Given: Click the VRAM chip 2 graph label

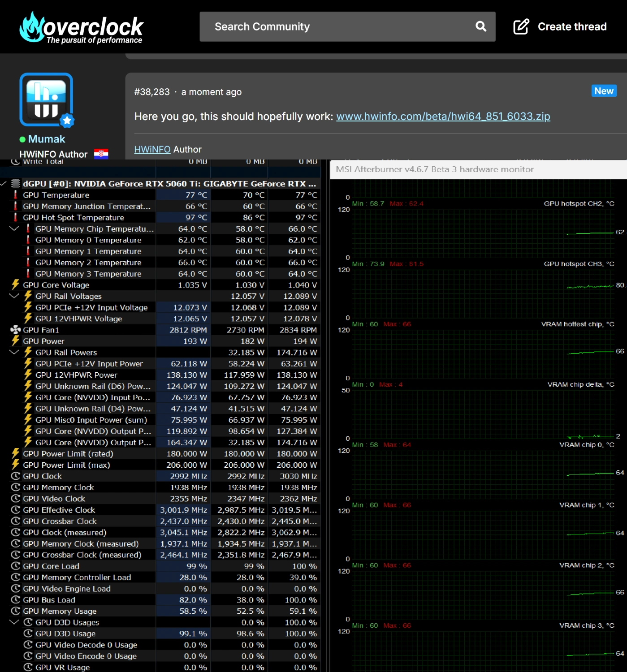Looking at the screenshot, I should point(587,565).
